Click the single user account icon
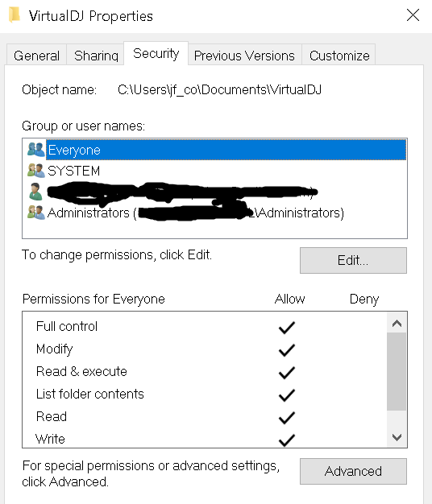 coord(35,192)
